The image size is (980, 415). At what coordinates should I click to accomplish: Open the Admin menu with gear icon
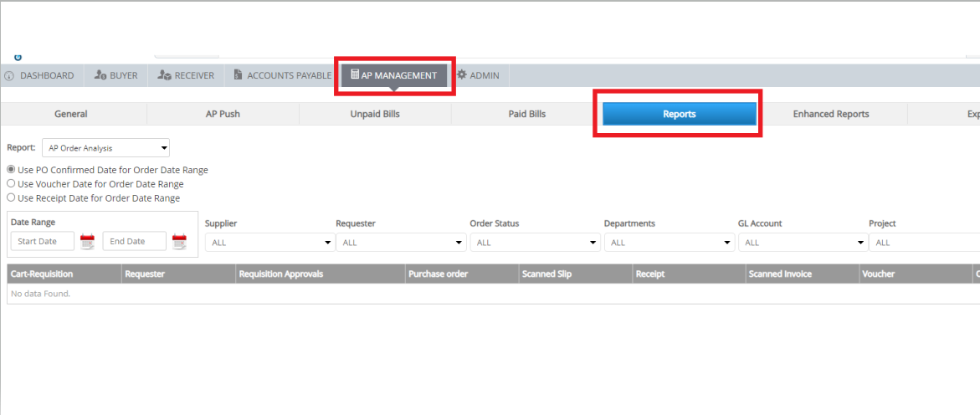[x=478, y=75]
